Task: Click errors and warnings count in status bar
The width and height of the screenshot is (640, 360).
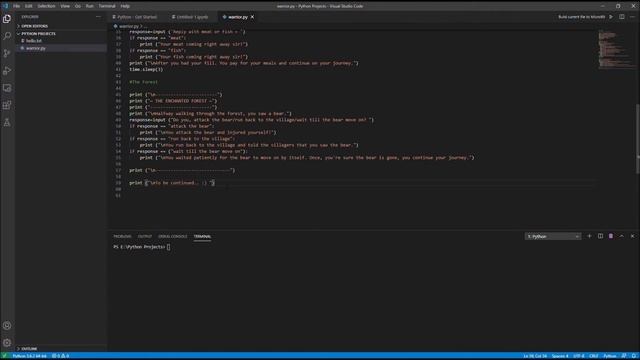Action: pyautogui.click(x=60, y=356)
